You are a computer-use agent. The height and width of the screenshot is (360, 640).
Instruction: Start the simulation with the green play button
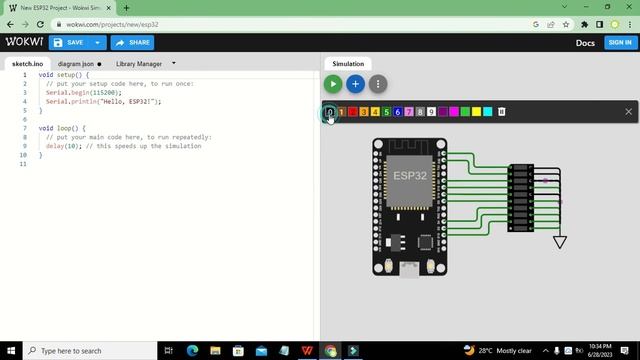[333, 84]
